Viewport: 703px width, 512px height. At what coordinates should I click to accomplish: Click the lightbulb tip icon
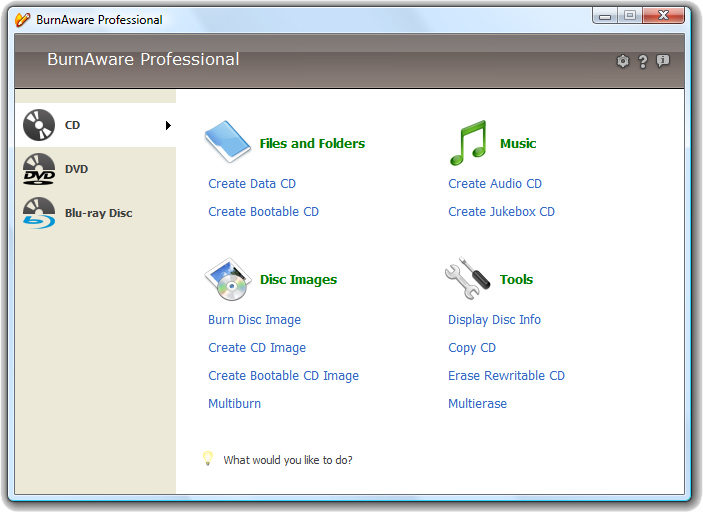[x=208, y=459]
